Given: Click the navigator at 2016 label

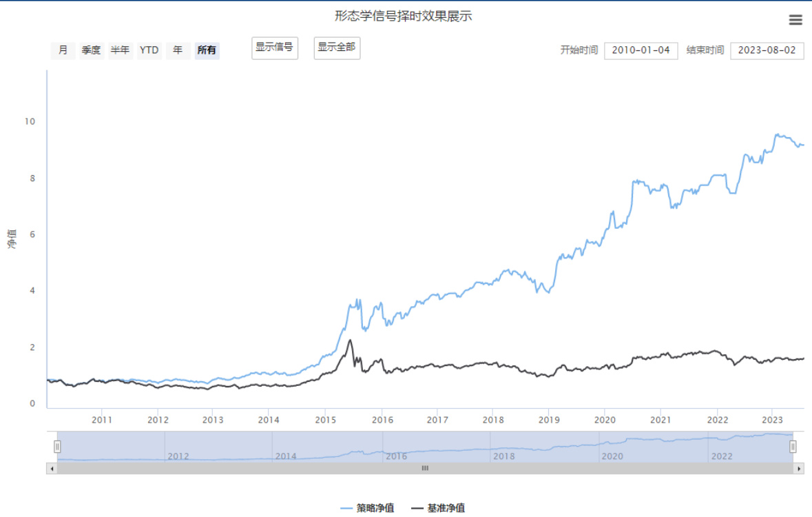Looking at the screenshot, I should (x=397, y=456).
